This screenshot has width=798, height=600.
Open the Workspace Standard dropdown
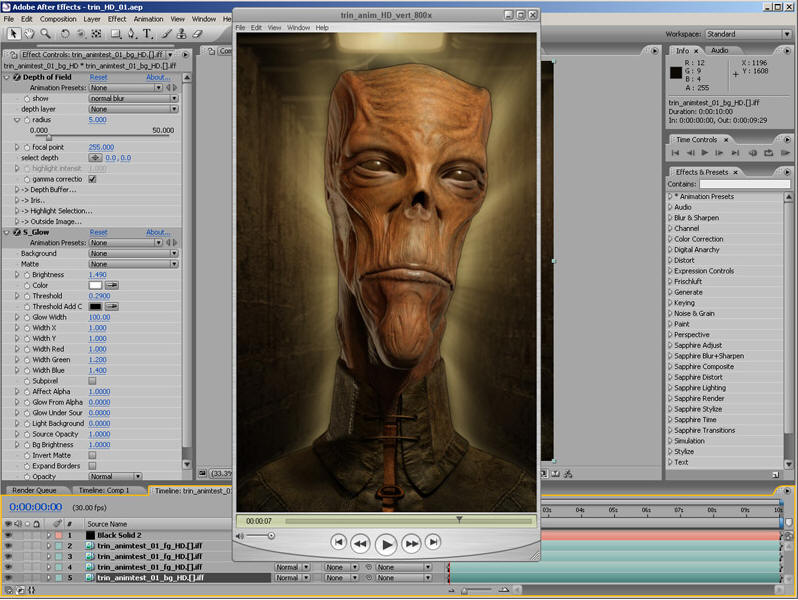748,34
